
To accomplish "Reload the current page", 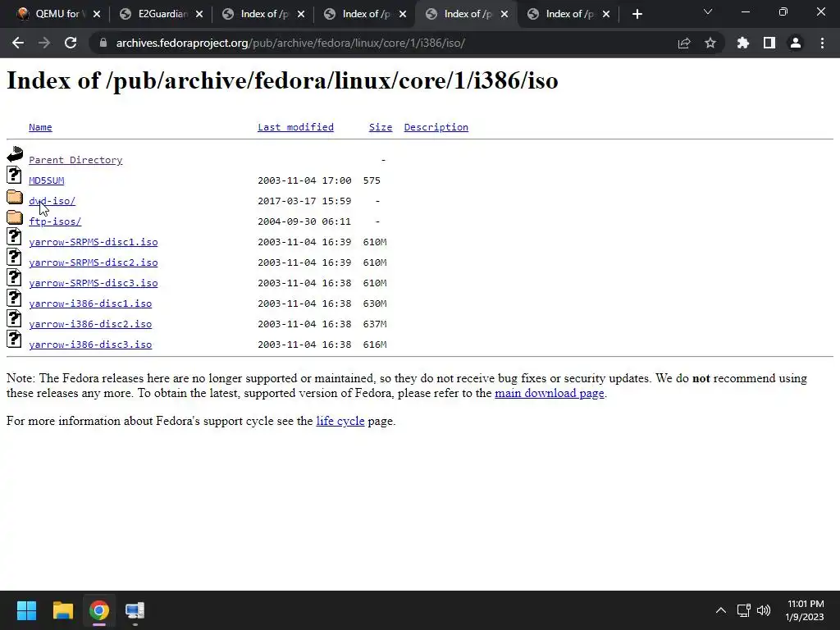I will coord(71,43).
